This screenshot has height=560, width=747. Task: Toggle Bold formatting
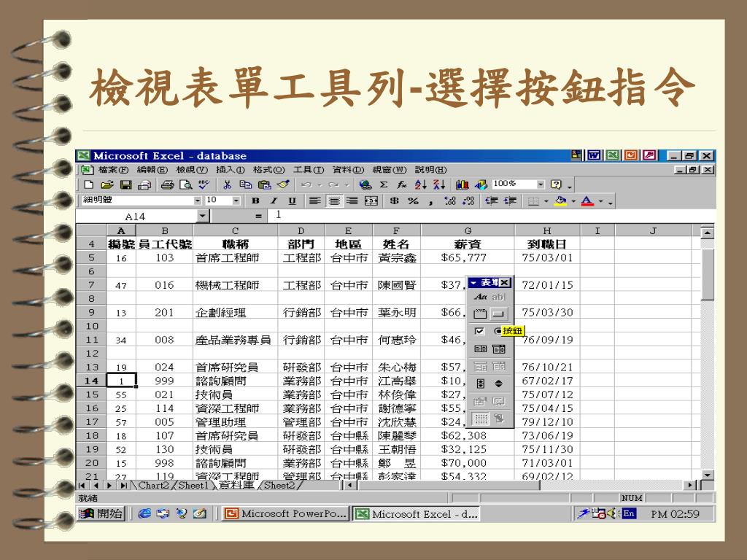[255, 201]
